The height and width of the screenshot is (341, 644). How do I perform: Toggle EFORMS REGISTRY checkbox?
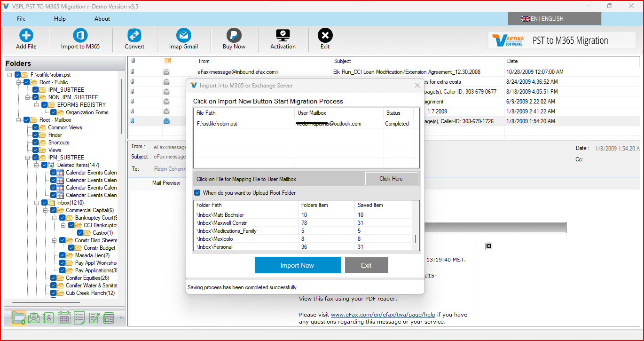point(45,105)
